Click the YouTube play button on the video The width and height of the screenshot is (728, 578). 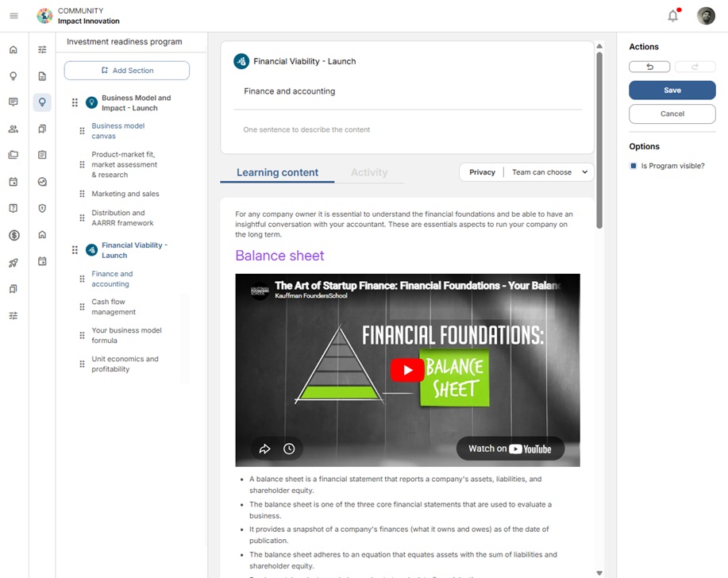click(407, 370)
